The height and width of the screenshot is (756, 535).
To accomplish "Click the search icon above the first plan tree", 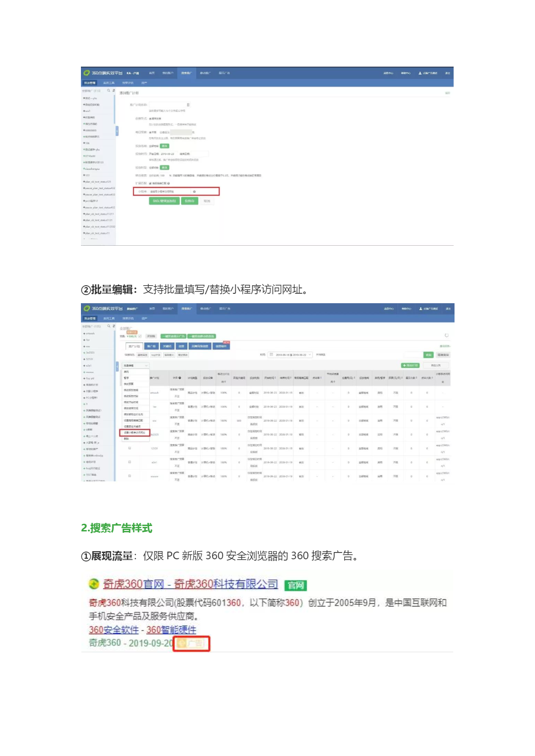I will point(108,90).
